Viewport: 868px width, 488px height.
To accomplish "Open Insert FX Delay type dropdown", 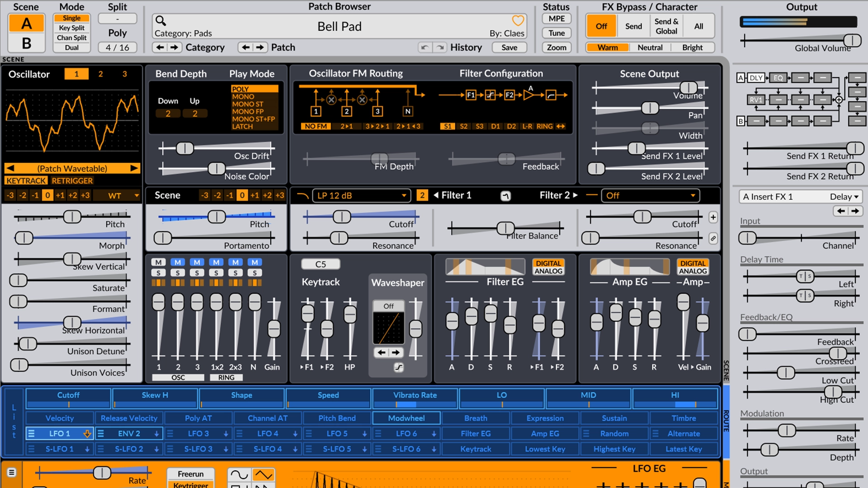I will (844, 197).
